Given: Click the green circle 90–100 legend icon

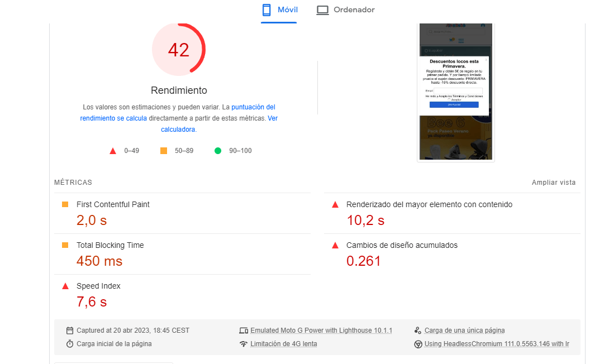Looking at the screenshot, I should click(218, 151).
